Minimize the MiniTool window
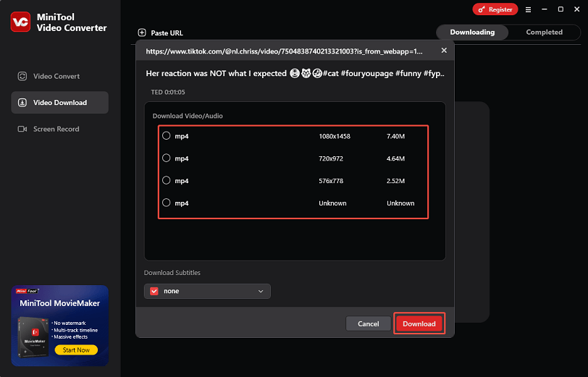This screenshot has width=588, height=377. coord(545,9)
